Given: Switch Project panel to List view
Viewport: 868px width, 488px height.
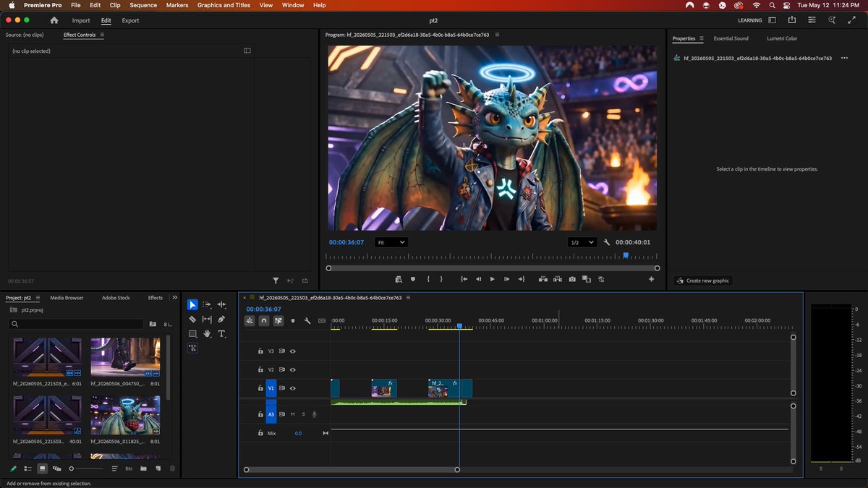Looking at the screenshot, I should click(x=27, y=468).
